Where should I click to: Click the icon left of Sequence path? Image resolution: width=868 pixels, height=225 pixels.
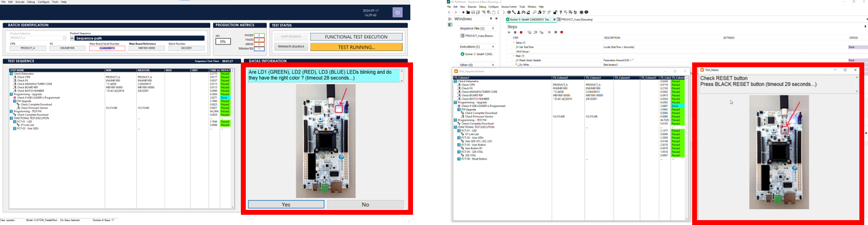click(x=73, y=38)
